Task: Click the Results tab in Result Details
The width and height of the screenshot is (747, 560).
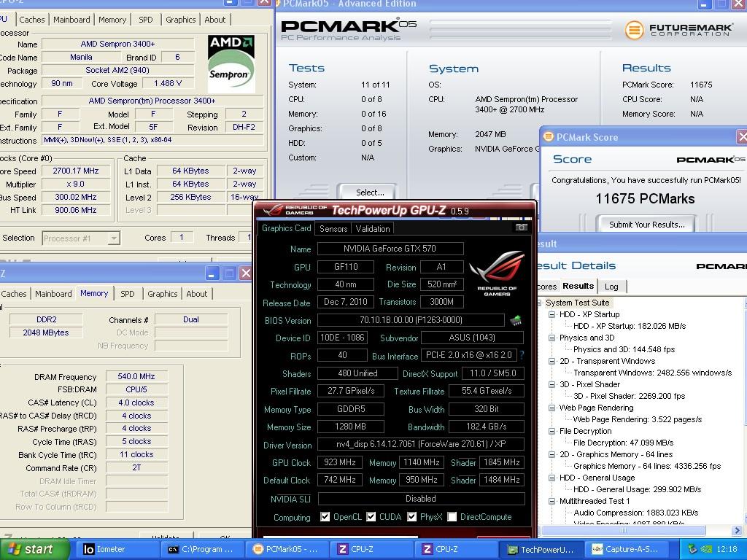Action: click(578, 286)
